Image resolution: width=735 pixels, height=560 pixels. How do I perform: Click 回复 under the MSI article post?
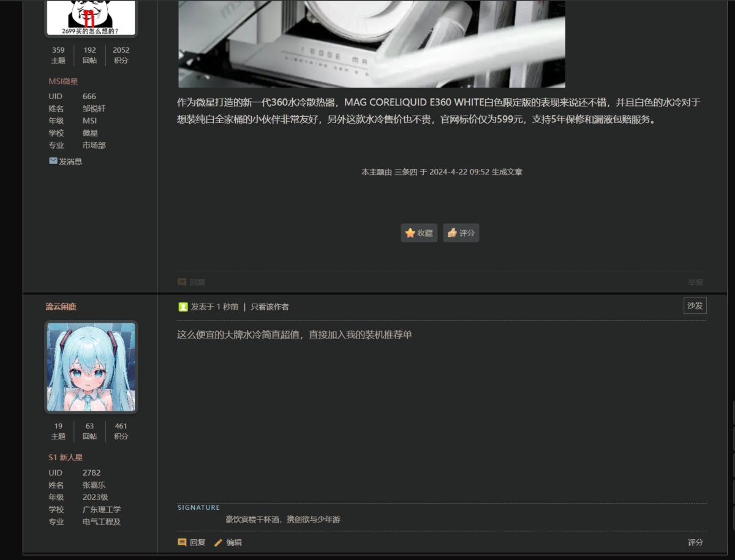coord(192,282)
